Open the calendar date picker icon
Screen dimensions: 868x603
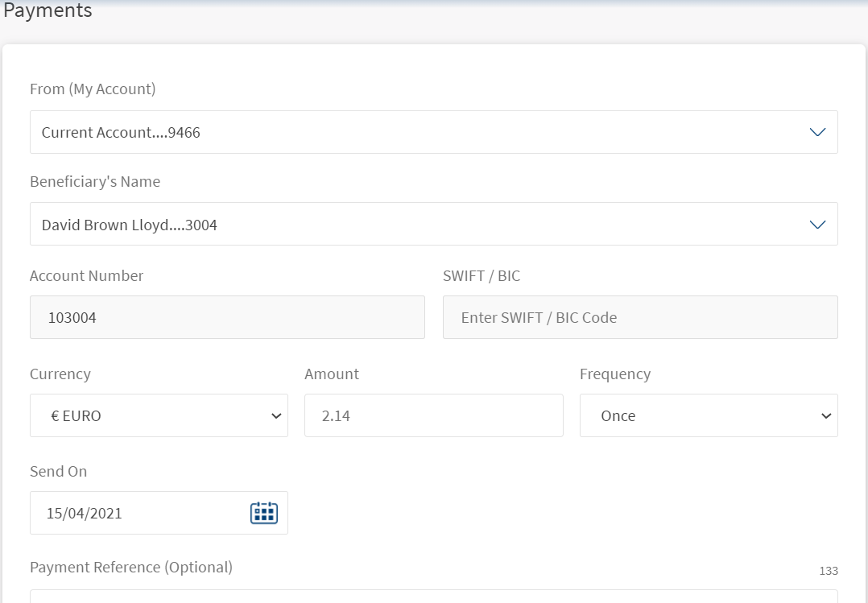(x=263, y=513)
